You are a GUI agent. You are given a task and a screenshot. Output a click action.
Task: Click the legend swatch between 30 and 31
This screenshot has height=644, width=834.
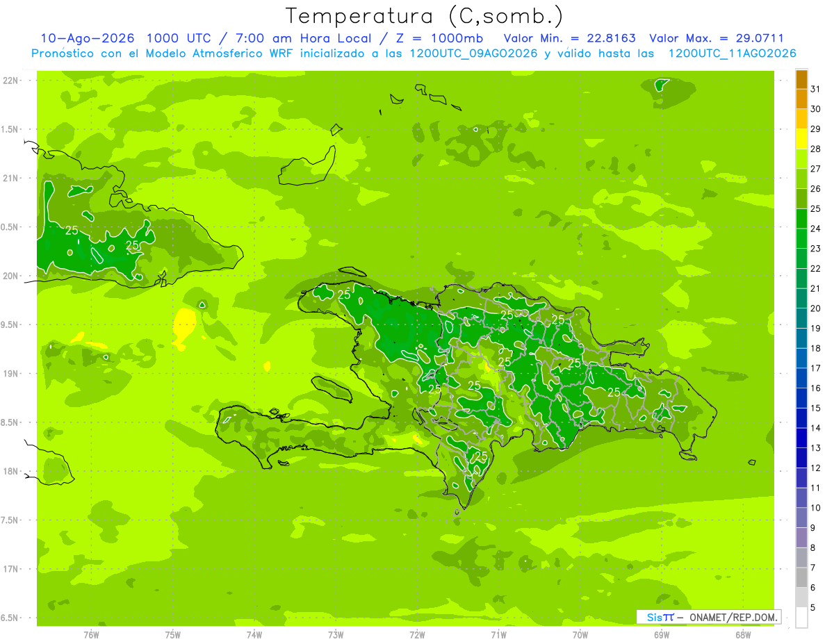801,99
